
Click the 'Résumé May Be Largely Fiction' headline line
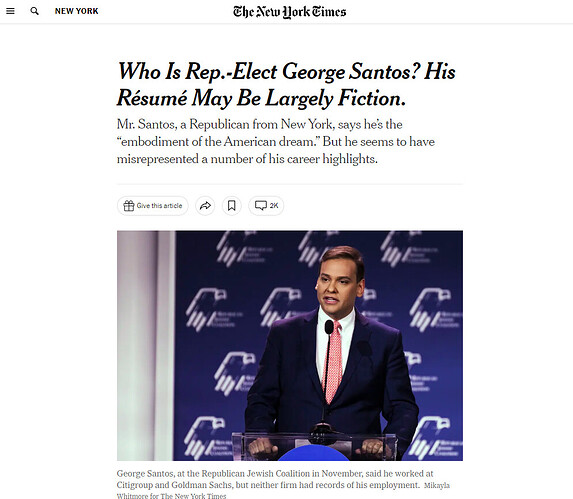click(x=261, y=98)
